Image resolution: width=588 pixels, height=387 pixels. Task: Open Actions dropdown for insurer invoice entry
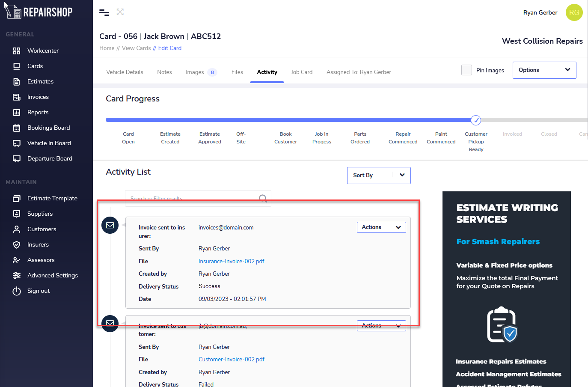[x=381, y=227]
